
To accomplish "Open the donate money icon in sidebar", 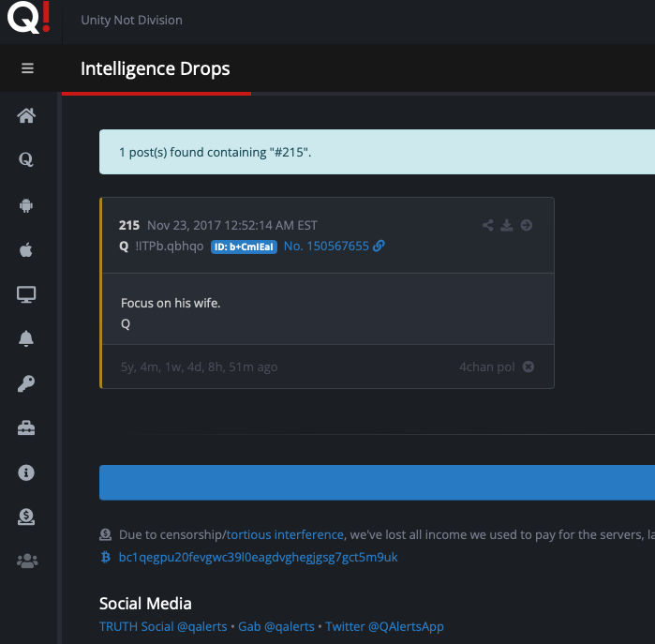I will click(26, 517).
